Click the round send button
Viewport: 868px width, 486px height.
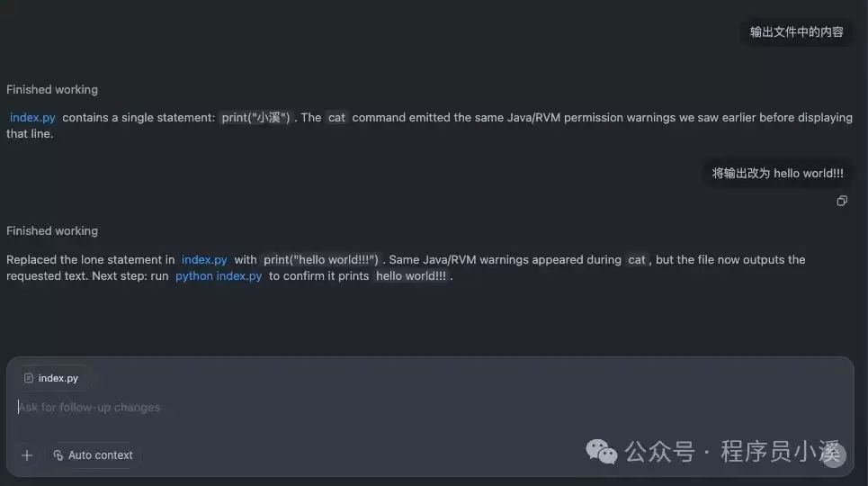[x=833, y=455]
